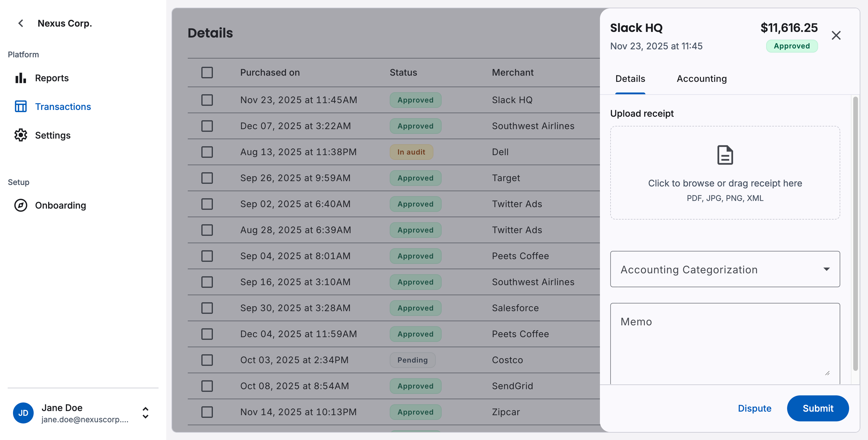Switch to the Accounting tab
868x440 pixels.
(x=701, y=79)
